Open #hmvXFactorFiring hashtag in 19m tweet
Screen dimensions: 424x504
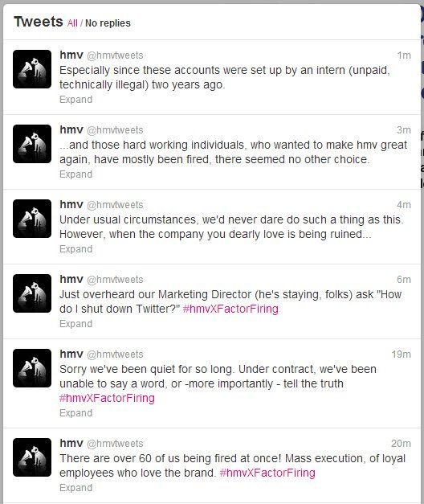click(107, 398)
